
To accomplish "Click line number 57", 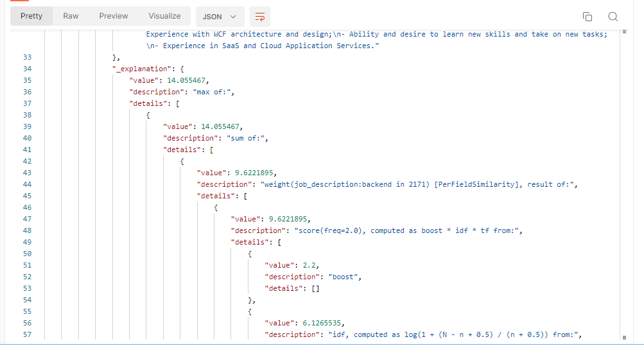I will (x=27, y=334).
